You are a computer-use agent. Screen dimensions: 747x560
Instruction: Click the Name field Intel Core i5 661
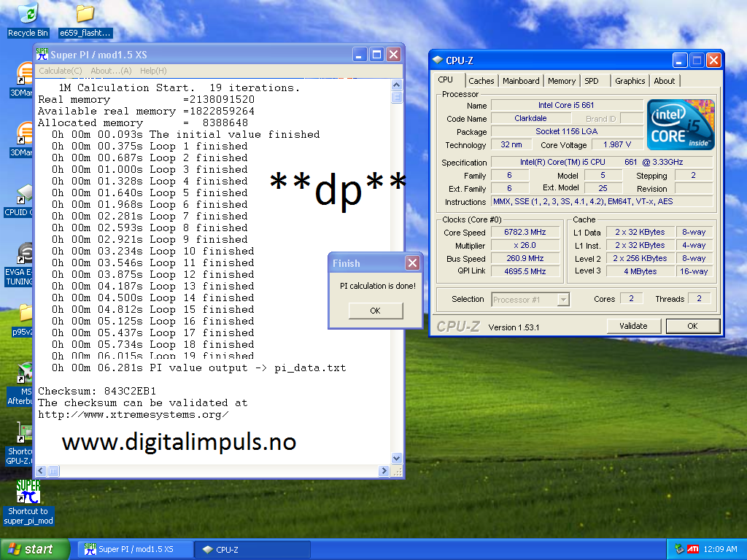[x=566, y=105]
